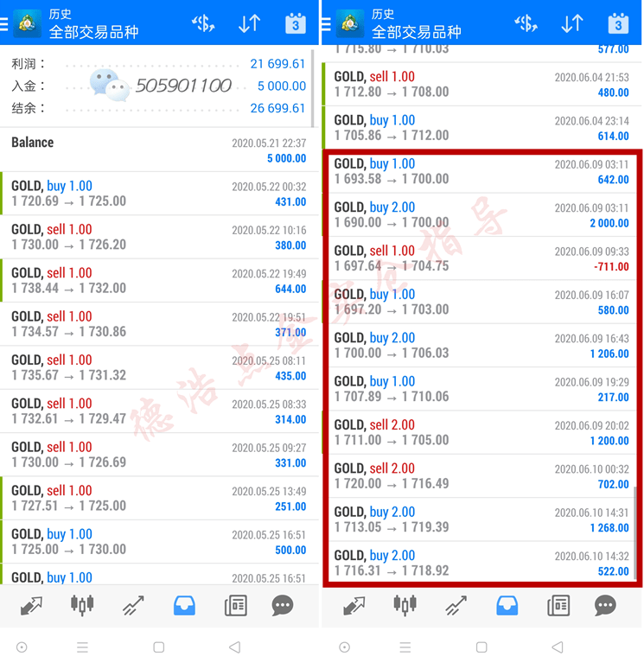Open calendar period icon in left screen
Viewport: 644px width, 669px height.
(296, 23)
